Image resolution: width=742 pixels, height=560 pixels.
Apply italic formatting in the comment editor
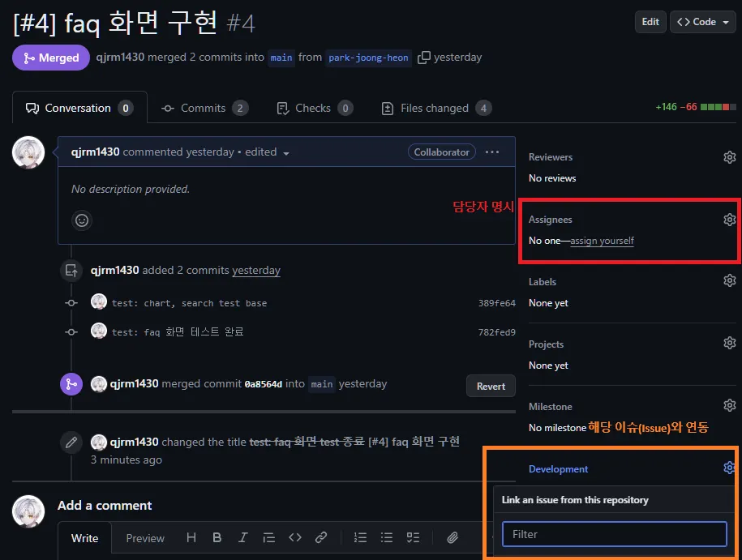click(x=242, y=537)
